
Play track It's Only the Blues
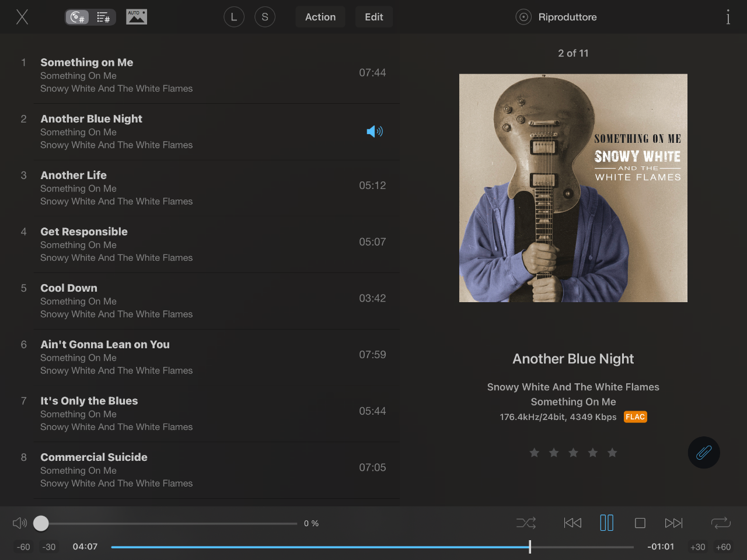point(200,414)
